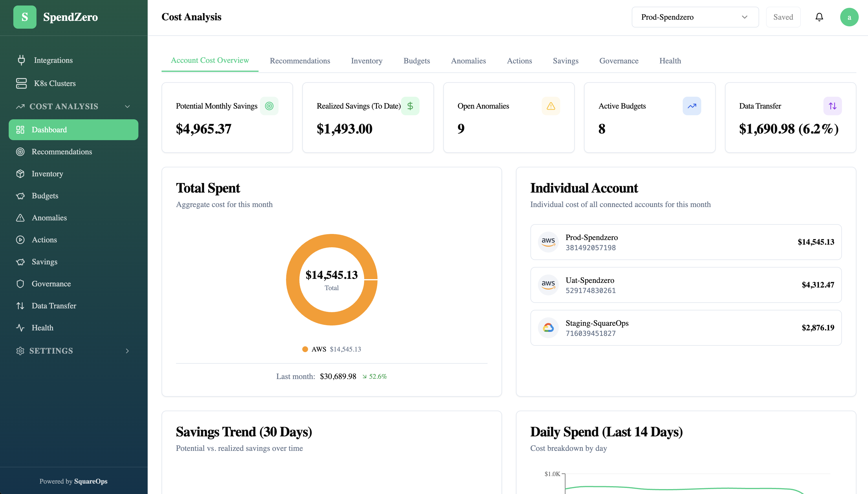Click the SquareOps link at bottom

tap(90, 481)
